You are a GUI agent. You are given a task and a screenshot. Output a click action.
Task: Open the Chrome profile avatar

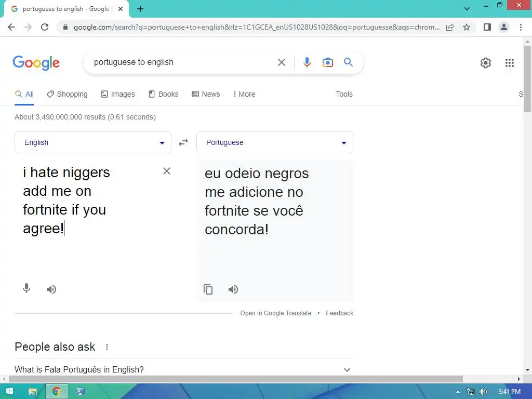point(504,27)
